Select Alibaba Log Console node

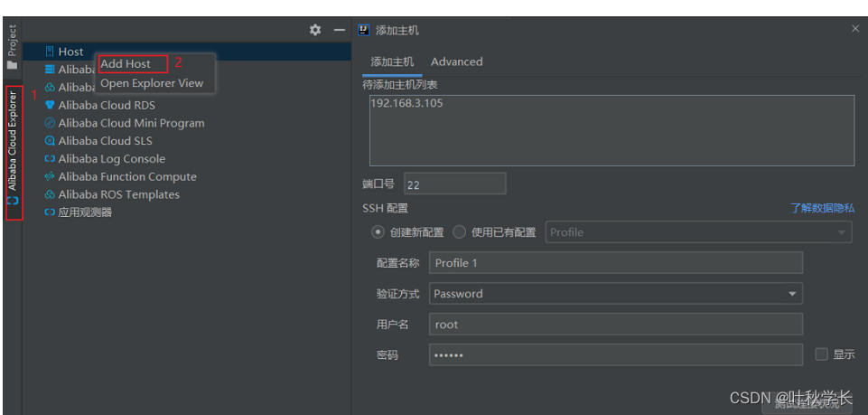pyautogui.click(x=112, y=158)
